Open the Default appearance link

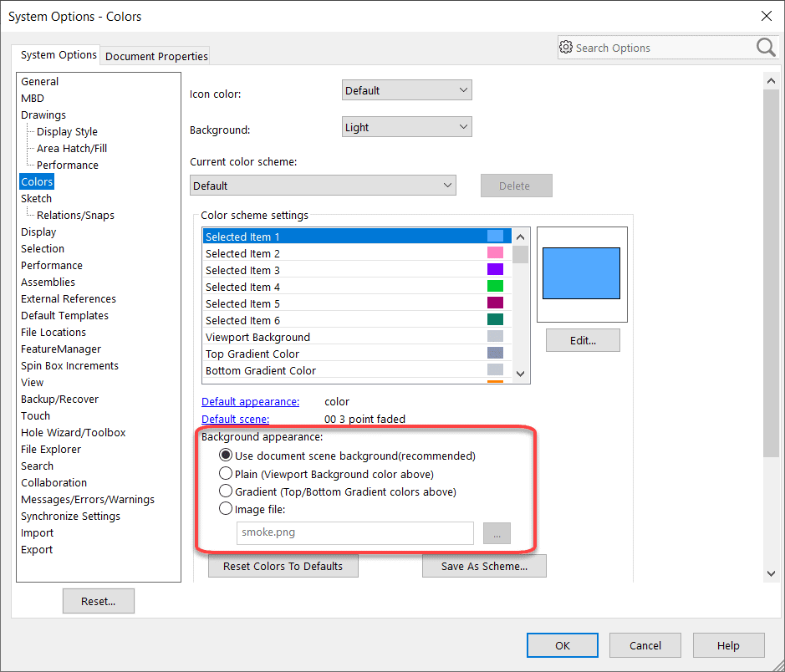click(x=250, y=401)
